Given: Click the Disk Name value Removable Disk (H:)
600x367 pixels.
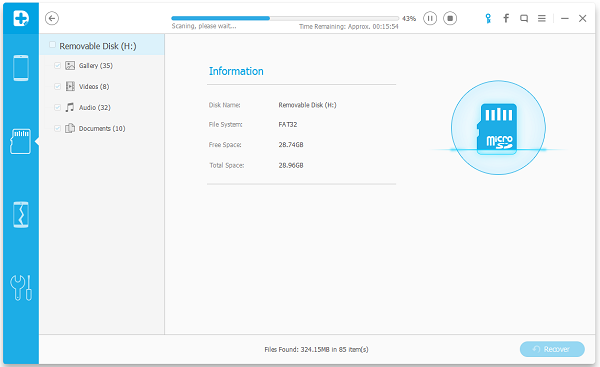Looking at the screenshot, I should (x=307, y=105).
